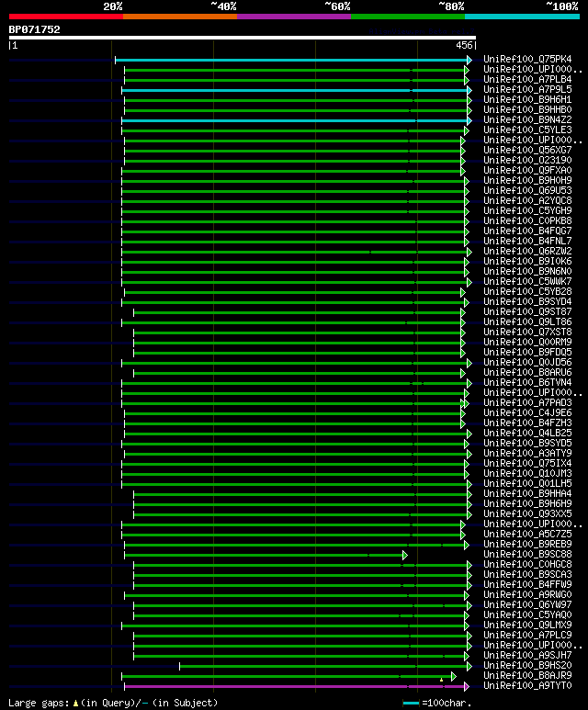Open hit UniRef100_A7P9L5
588x710 pixels.
[x=527, y=90]
